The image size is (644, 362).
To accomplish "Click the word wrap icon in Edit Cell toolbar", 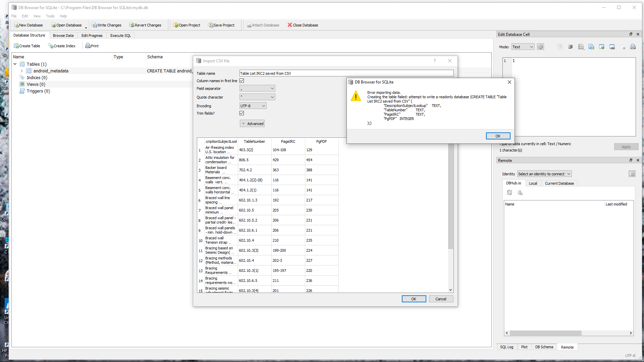I will tap(570, 47).
